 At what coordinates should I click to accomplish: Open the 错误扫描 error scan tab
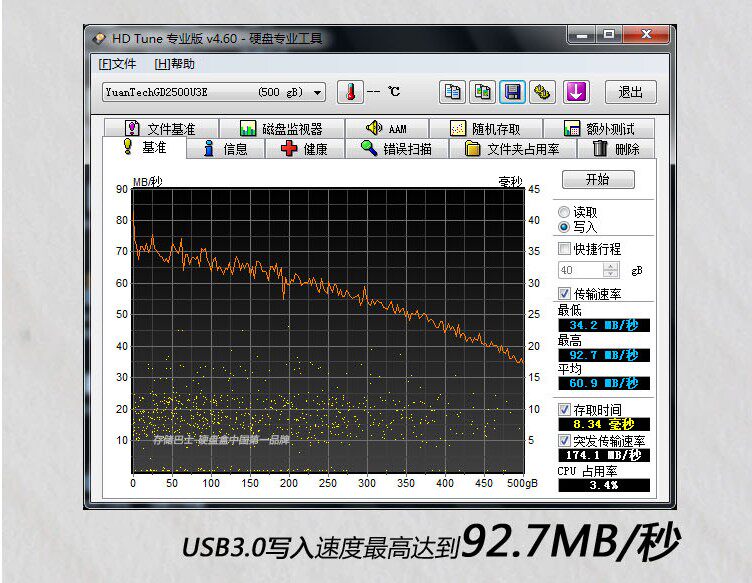396,149
